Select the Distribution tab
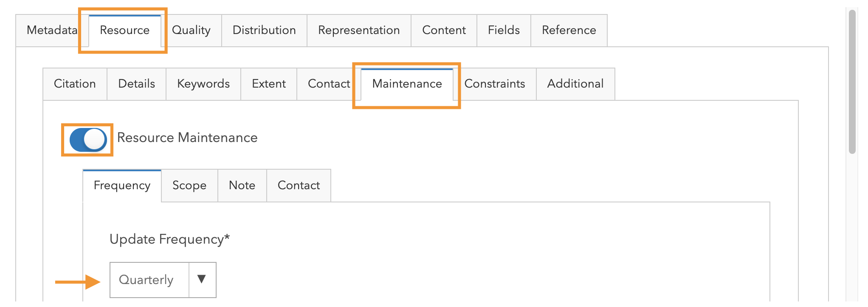Screen dimensions: 868x307 (x=264, y=30)
